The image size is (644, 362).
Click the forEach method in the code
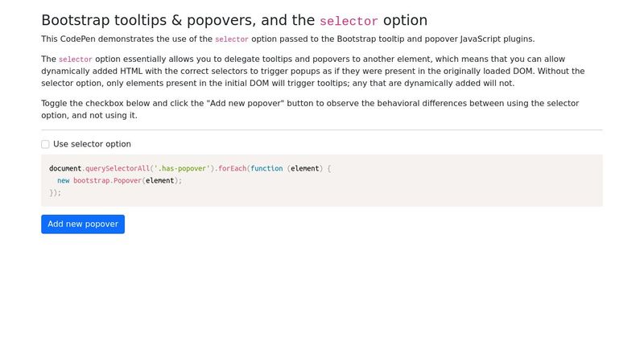tap(232, 168)
